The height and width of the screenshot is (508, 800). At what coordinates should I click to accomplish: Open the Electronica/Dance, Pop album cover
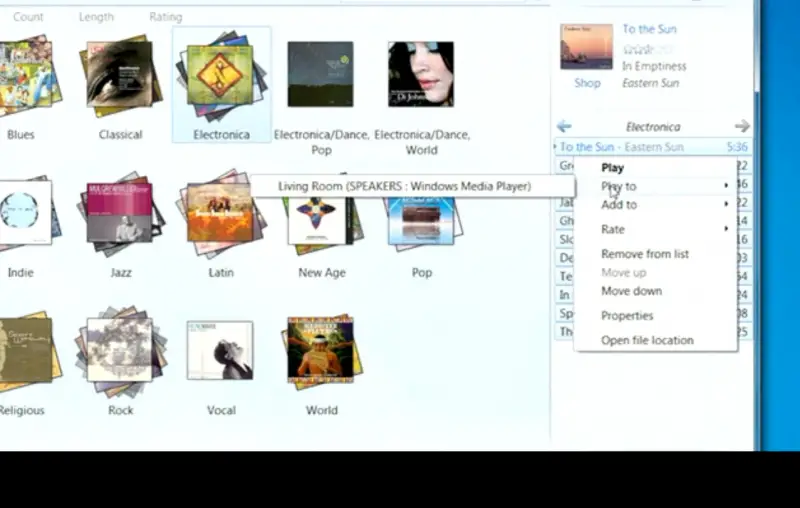(320, 74)
